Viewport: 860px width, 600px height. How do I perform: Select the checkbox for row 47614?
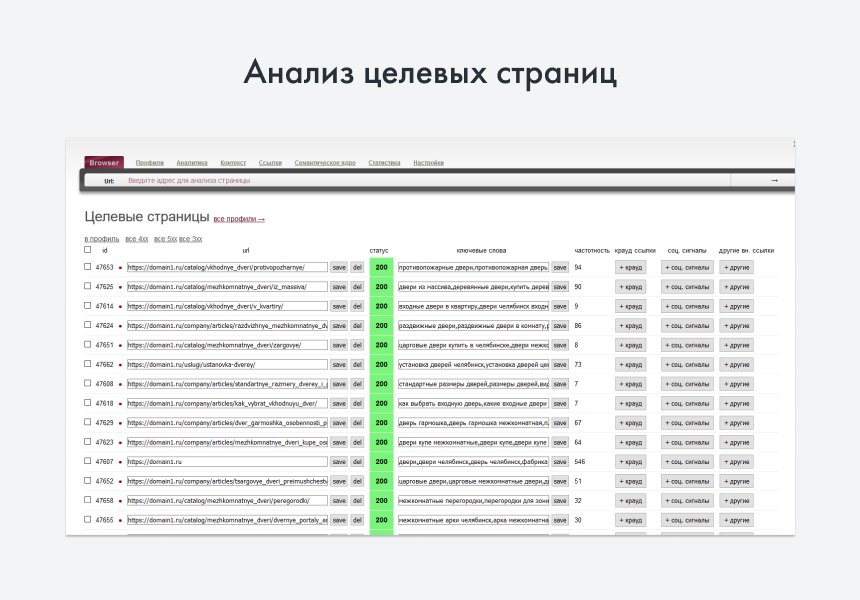pos(87,305)
